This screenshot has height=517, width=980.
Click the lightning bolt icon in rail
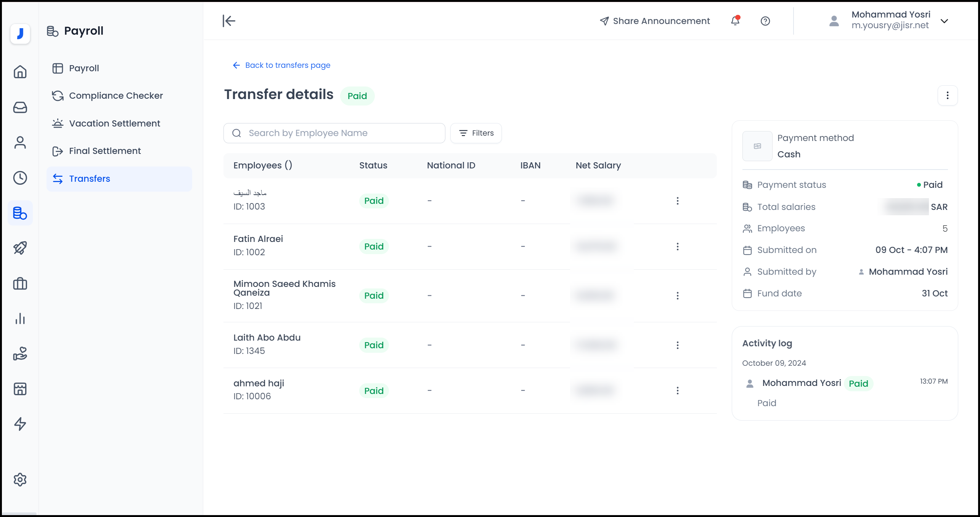point(20,424)
